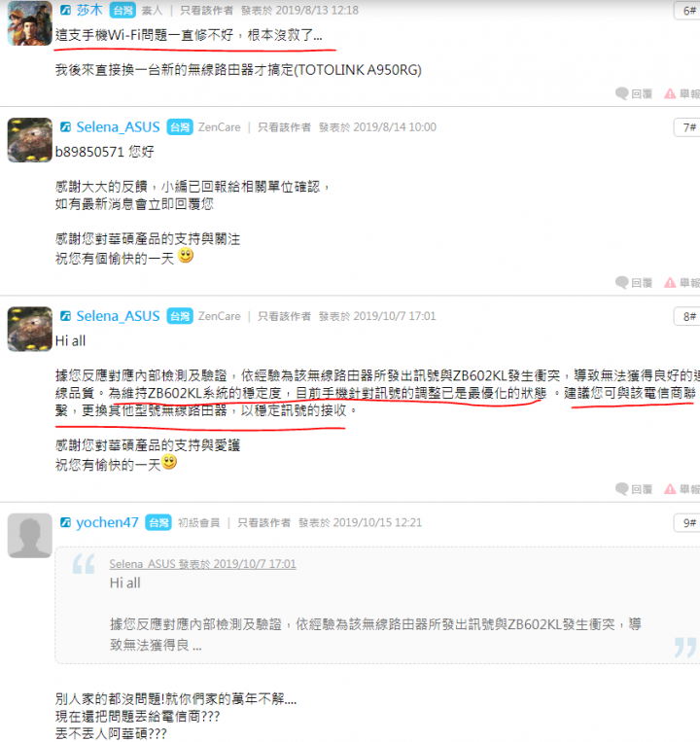Open yochen47's profile name link
This screenshot has width=700, height=742.
click(107, 522)
